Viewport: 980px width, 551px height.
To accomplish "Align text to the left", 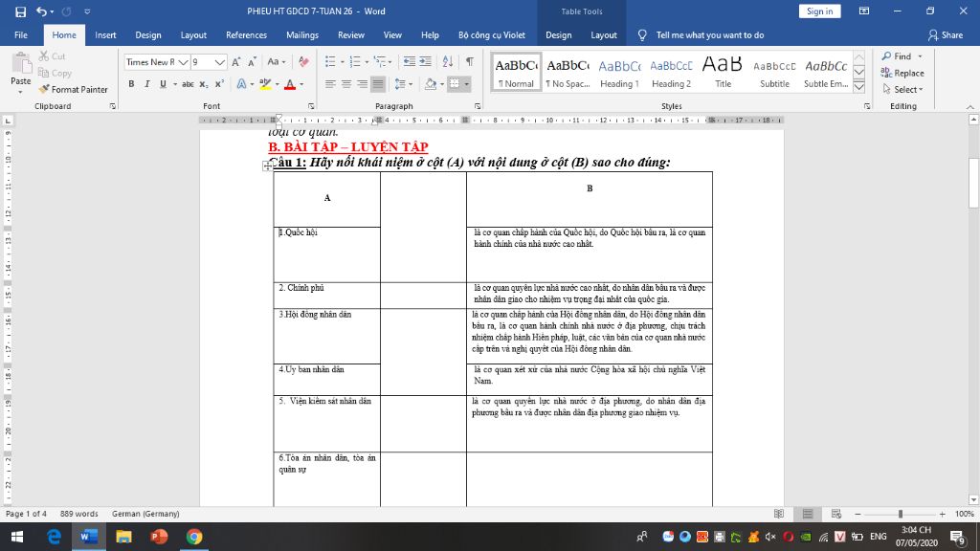I will (x=330, y=84).
